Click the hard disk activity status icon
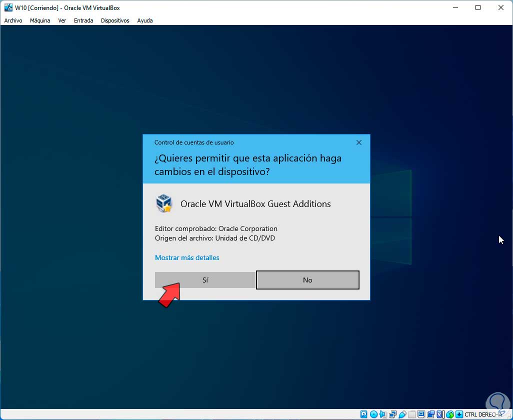Viewport: 513px width, 420px height. click(x=364, y=414)
